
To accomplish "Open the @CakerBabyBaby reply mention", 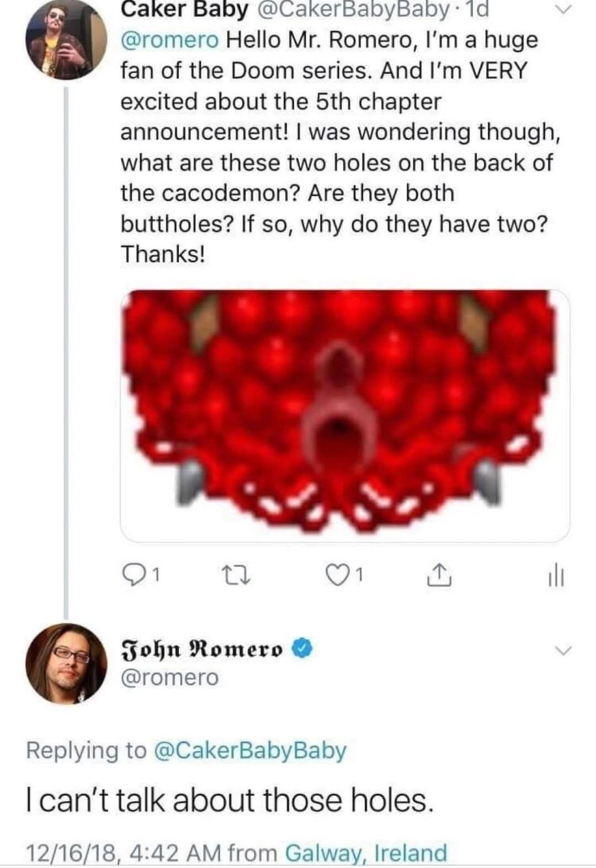I will (251, 750).
